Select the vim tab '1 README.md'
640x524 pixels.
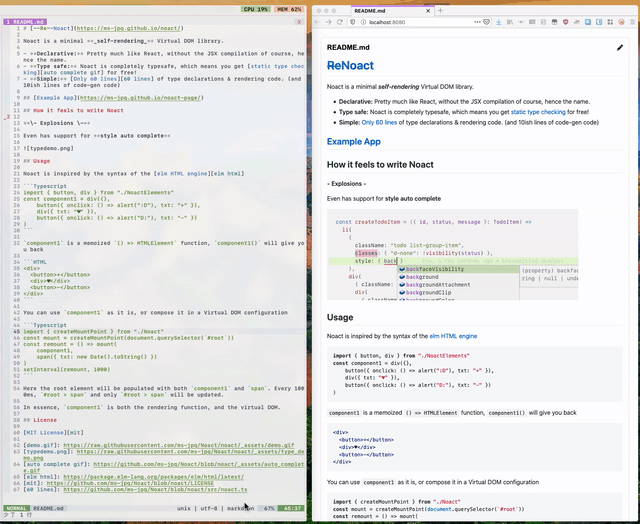click(x=25, y=22)
